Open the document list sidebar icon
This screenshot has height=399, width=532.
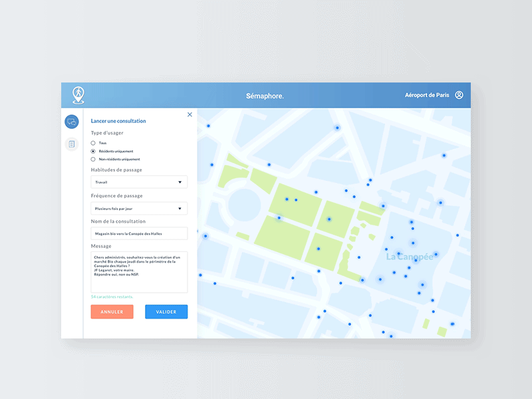coord(72,144)
